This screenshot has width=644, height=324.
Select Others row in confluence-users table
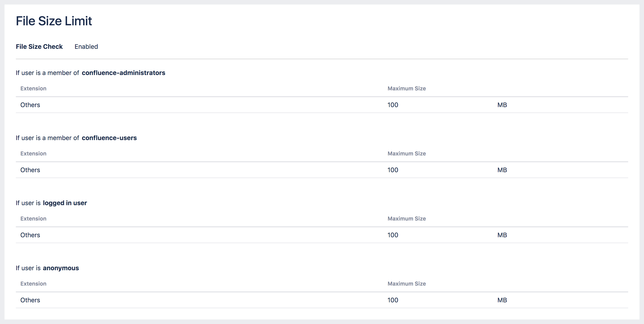[30, 170]
